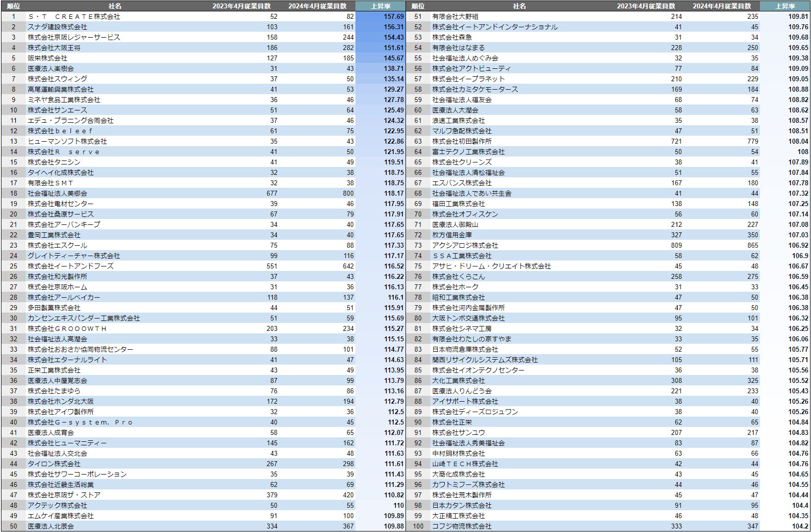Image resolution: width=811 pixels, height=532 pixels.
Task: Select the 株式会社イープラネット company name
Action: (468, 79)
